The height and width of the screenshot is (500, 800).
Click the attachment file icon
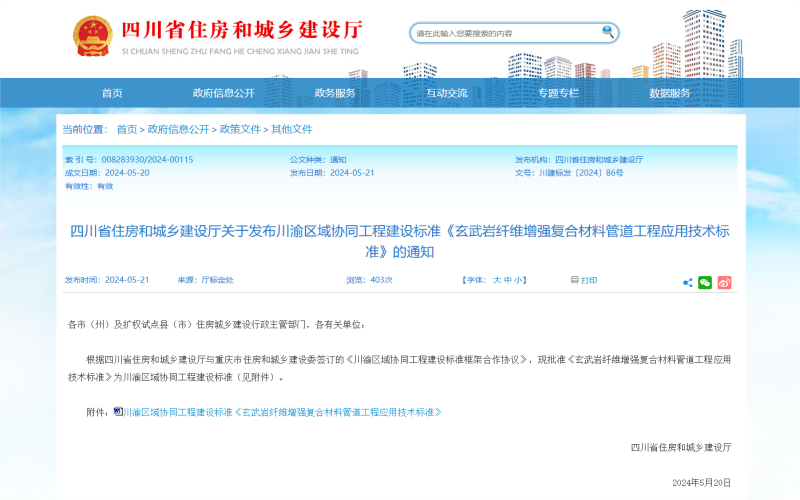point(118,411)
